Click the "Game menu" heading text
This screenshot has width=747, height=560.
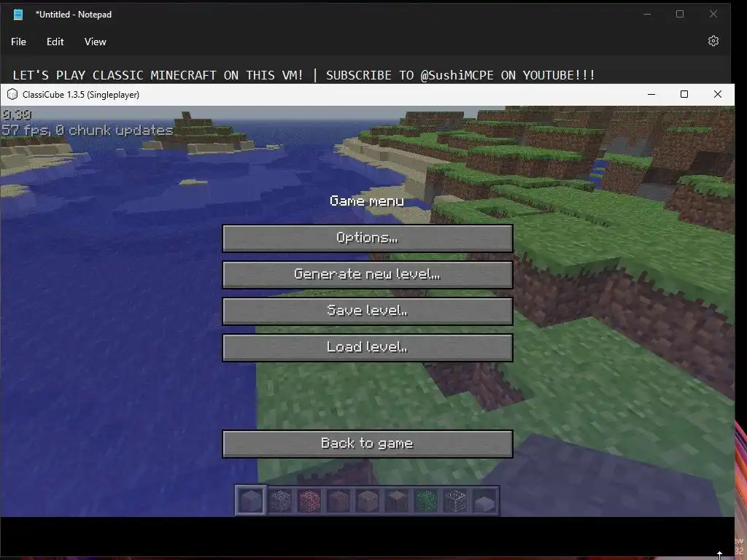[367, 201]
